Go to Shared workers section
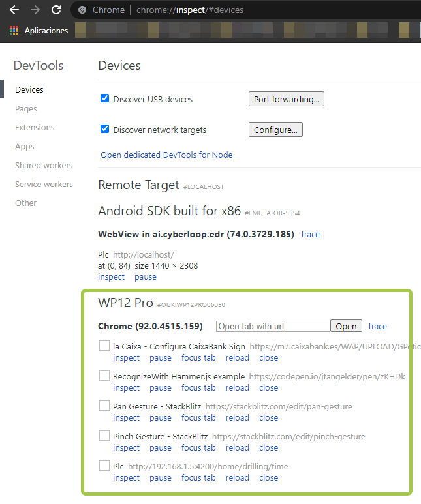This screenshot has width=421, height=504. (44, 165)
